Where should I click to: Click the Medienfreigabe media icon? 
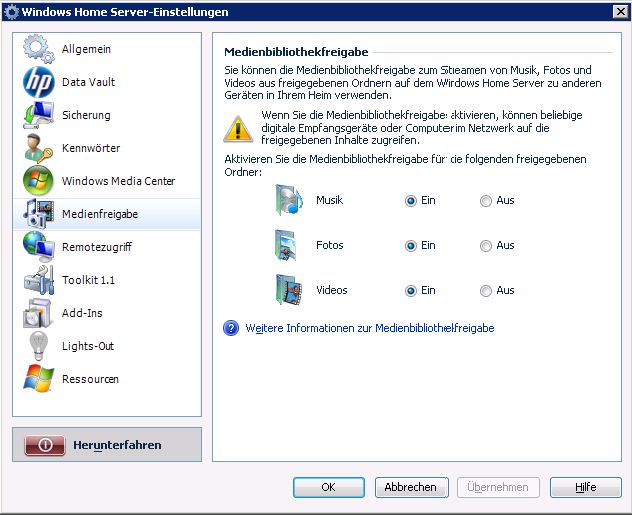[38, 214]
